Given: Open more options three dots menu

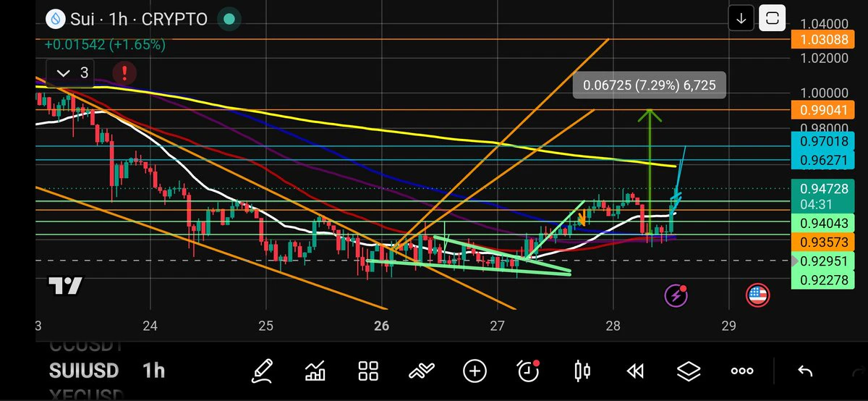Looking at the screenshot, I should [742, 371].
